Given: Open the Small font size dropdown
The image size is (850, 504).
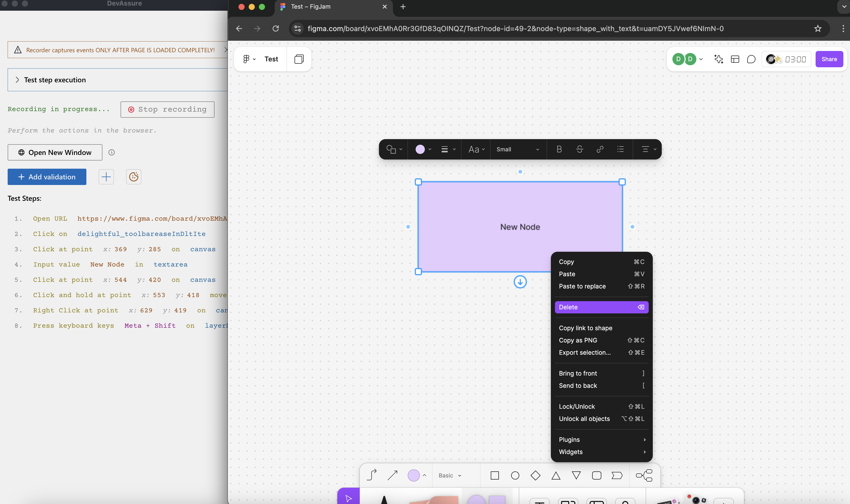Looking at the screenshot, I should tap(517, 149).
